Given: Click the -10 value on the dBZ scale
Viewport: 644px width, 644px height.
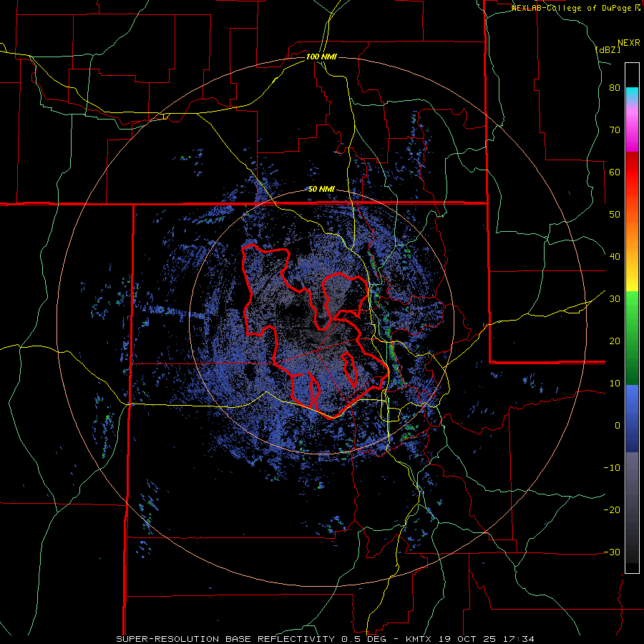Looking at the screenshot, I should [x=612, y=468].
